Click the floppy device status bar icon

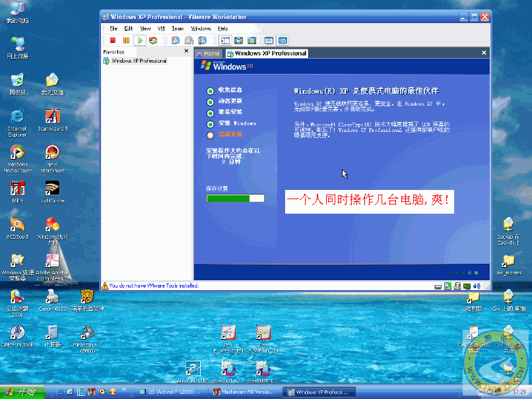click(x=457, y=286)
